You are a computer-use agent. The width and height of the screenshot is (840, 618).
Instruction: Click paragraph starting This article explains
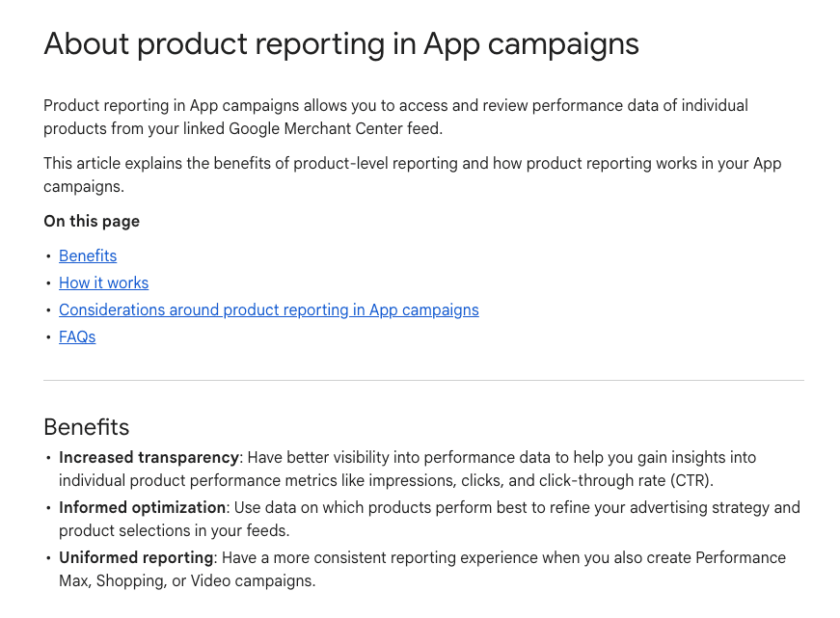coord(413,175)
